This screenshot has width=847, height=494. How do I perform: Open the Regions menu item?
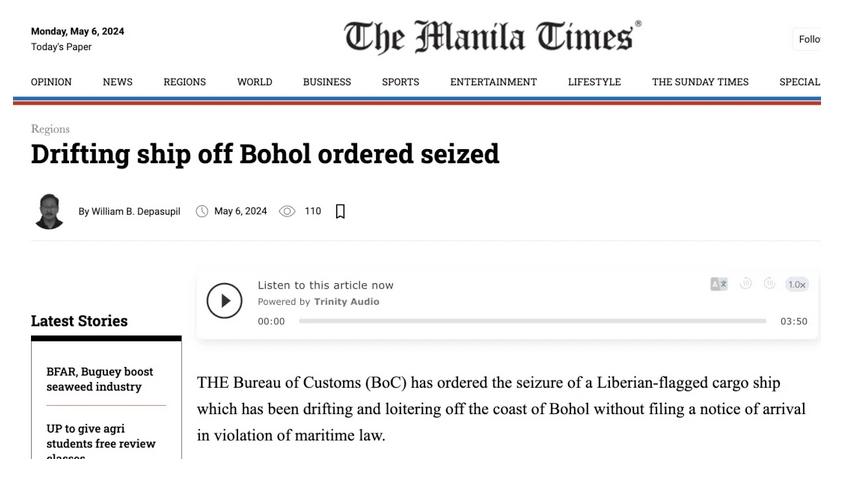click(185, 82)
